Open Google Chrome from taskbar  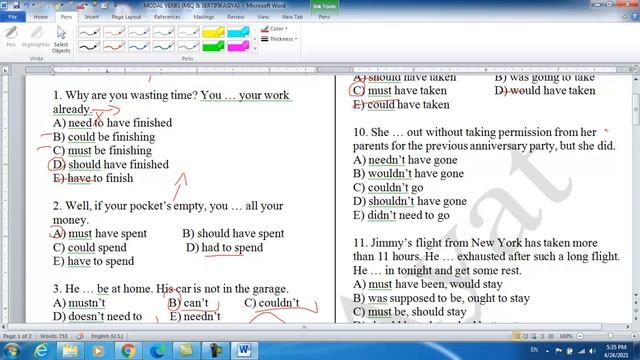[128, 351]
